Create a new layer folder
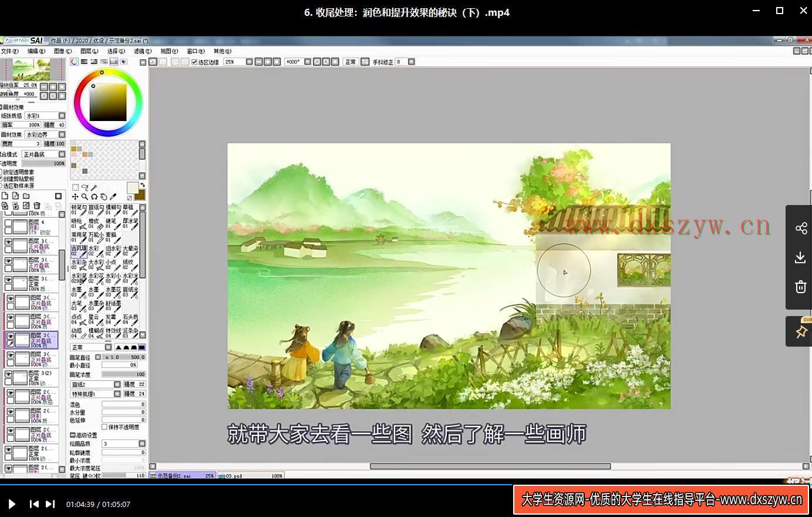812x517 pixels. pos(26,196)
